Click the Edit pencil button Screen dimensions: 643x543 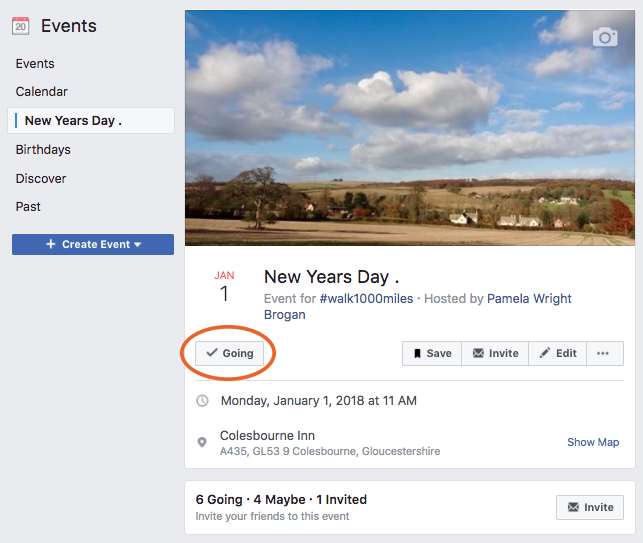pyautogui.click(x=557, y=353)
